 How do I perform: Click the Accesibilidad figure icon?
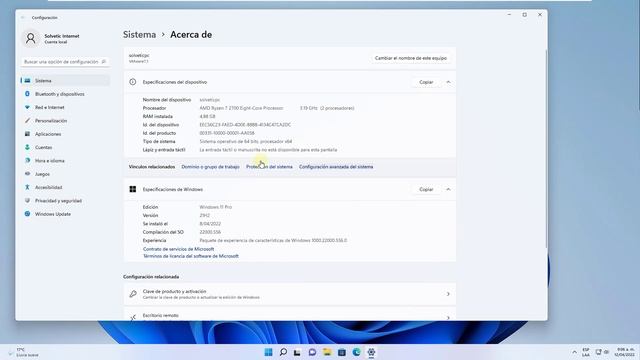[27, 187]
